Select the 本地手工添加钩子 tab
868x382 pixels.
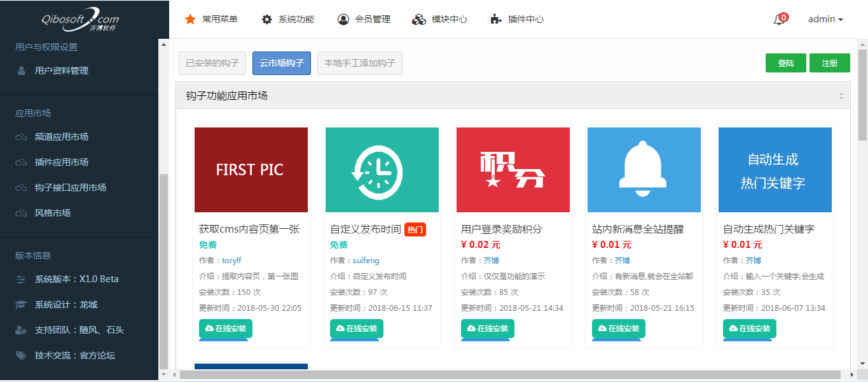[x=359, y=63]
